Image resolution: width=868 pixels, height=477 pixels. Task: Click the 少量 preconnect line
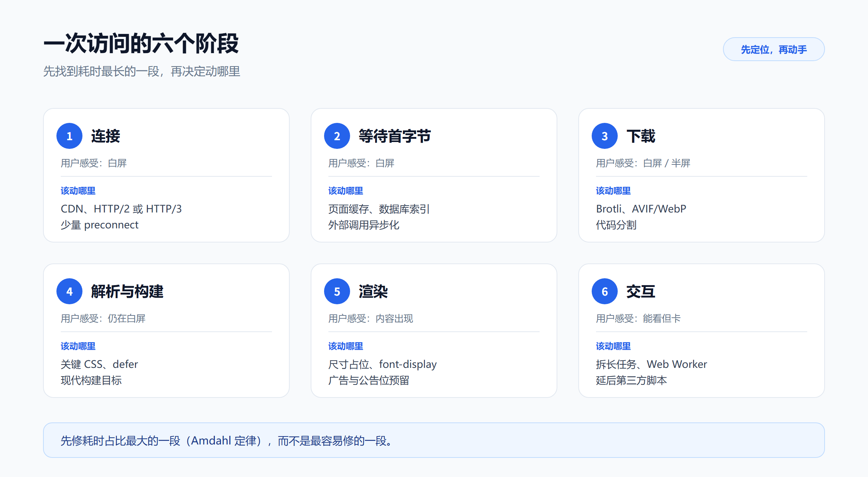[99, 225]
